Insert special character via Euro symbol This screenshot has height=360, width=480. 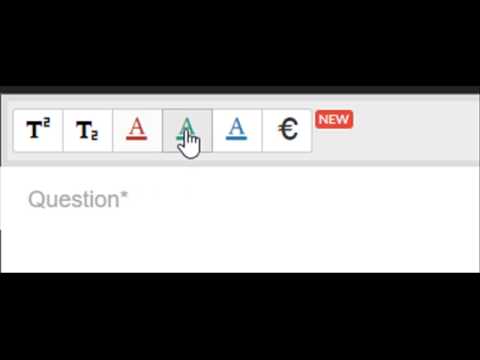coord(287,130)
